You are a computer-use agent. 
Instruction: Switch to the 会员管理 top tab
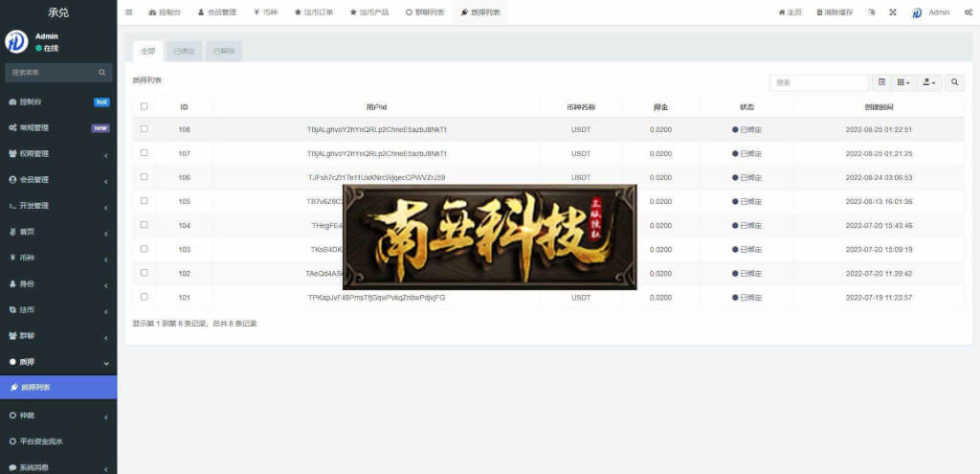coord(217,12)
